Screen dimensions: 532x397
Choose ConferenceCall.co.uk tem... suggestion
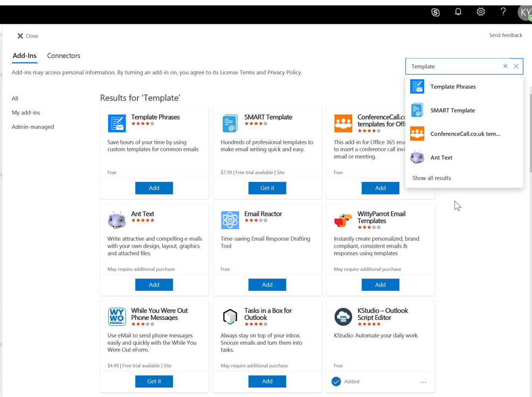click(x=465, y=134)
